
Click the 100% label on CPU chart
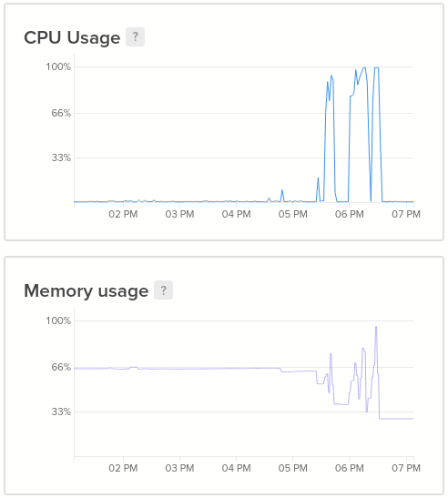coord(58,66)
